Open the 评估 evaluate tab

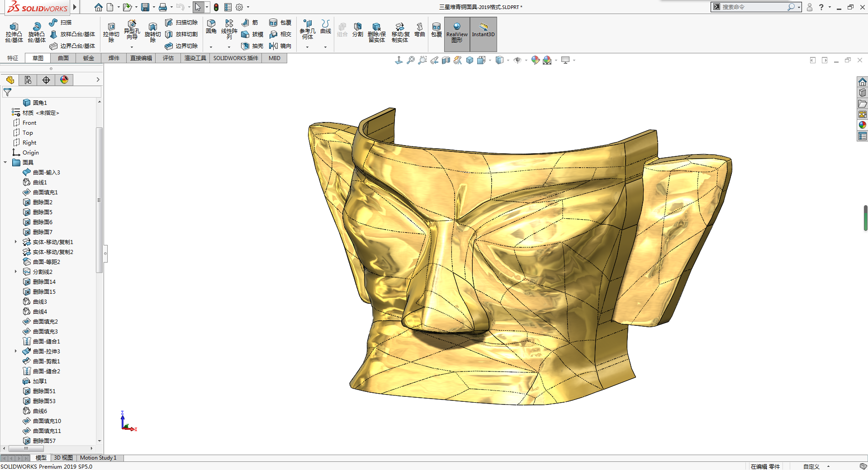[168, 58]
